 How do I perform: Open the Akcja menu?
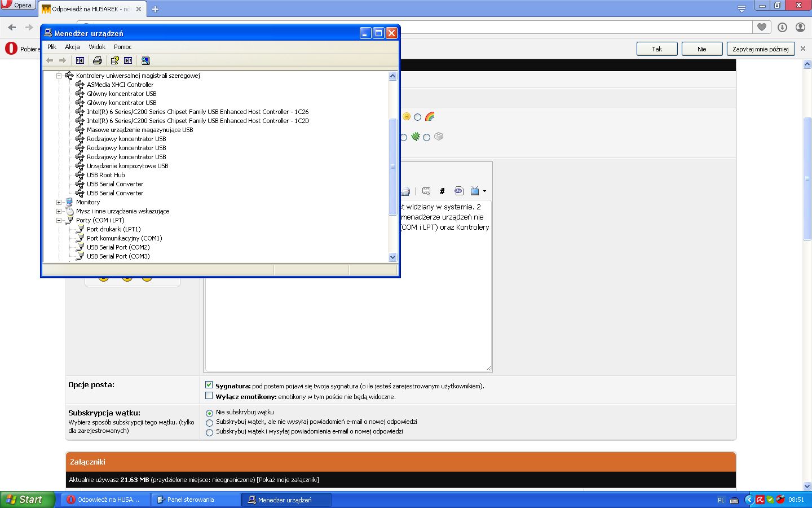tap(72, 47)
